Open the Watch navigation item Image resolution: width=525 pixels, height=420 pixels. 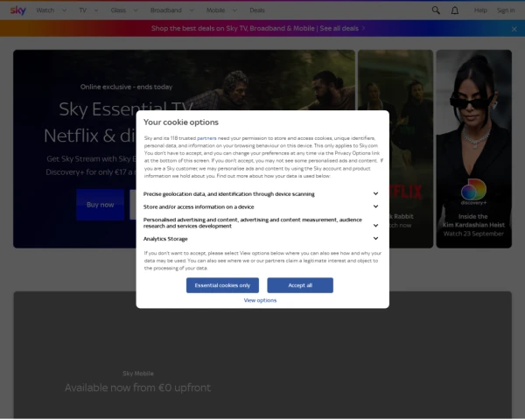point(45,10)
